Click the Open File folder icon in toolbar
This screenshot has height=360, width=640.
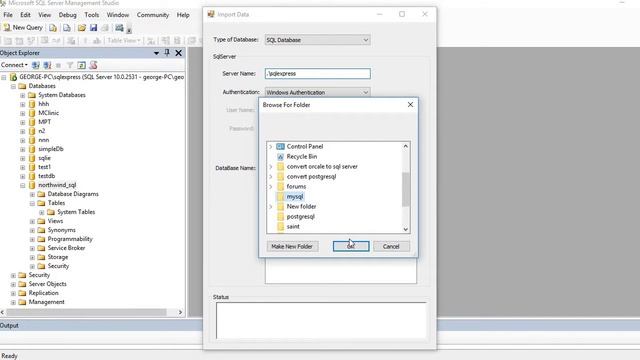[82, 28]
